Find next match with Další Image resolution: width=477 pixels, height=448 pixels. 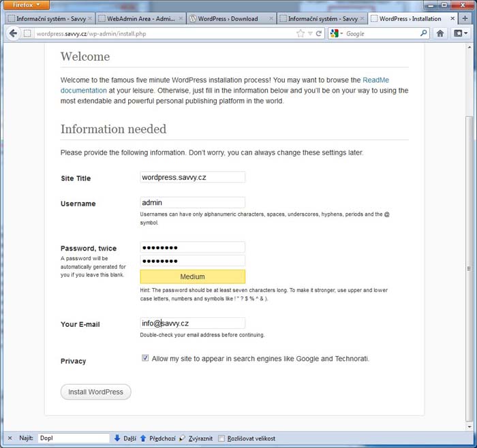pos(125,438)
